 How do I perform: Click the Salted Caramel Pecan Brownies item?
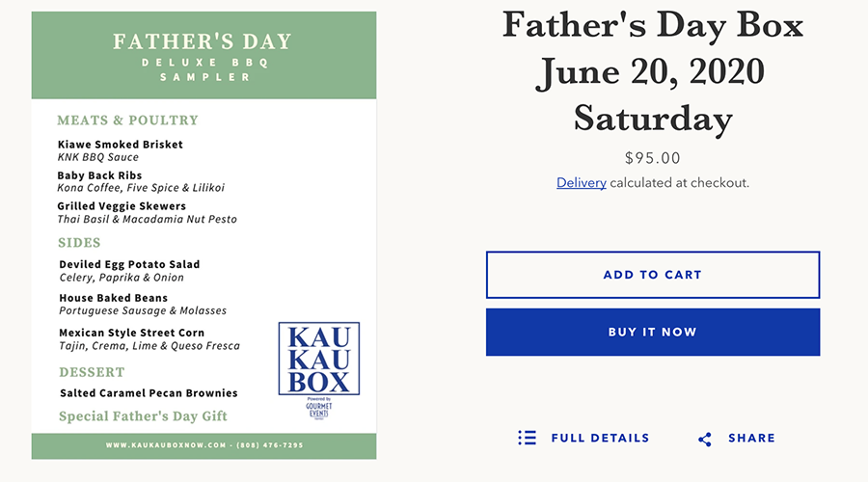click(x=149, y=393)
